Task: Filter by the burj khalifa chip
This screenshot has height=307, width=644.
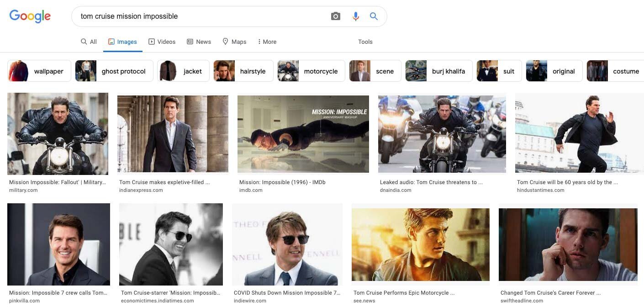Action: (439, 71)
